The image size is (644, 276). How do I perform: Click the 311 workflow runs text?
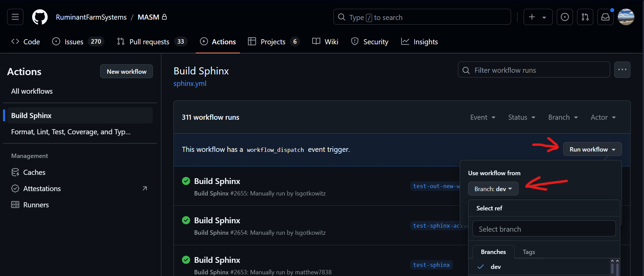(x=210, y=117)
